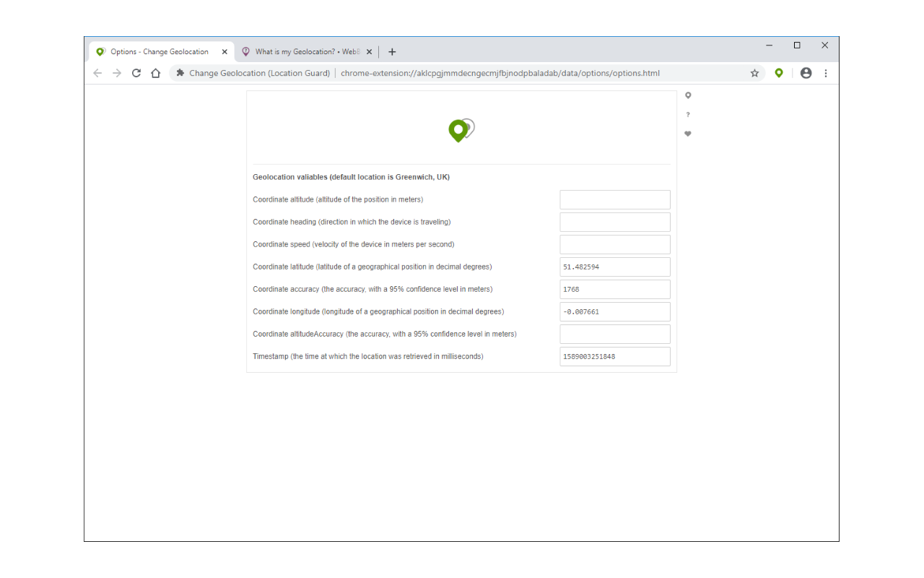Select the Options - Change Geolocation tab

159,51
